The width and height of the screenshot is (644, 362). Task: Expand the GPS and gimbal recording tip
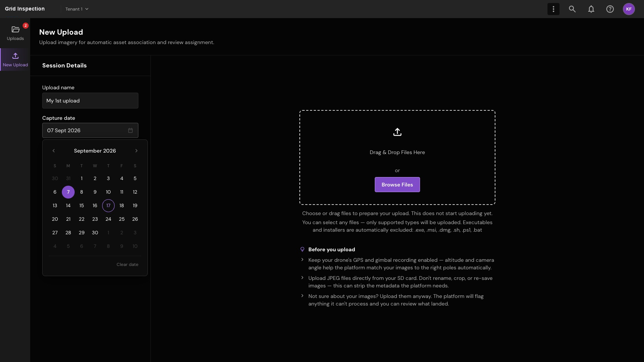coord(302,260)
